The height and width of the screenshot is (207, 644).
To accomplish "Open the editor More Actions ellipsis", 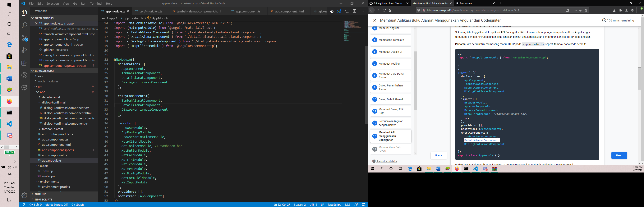I will [x=362, y=11].
